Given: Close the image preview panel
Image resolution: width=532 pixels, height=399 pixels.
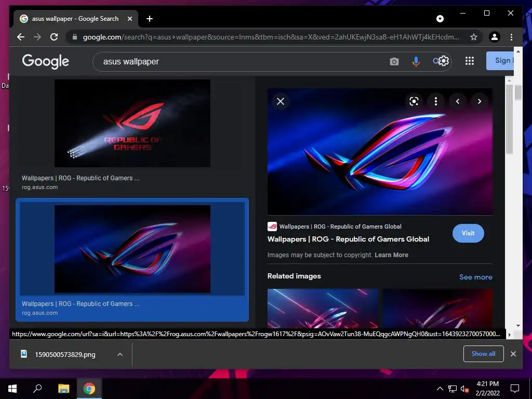Looking at the screenshot, I should (280, 101).
